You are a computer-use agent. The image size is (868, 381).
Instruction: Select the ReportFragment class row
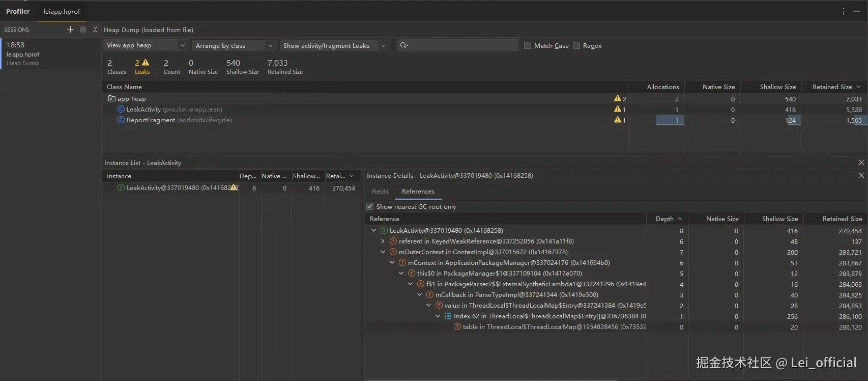click(x=151, y=120)
